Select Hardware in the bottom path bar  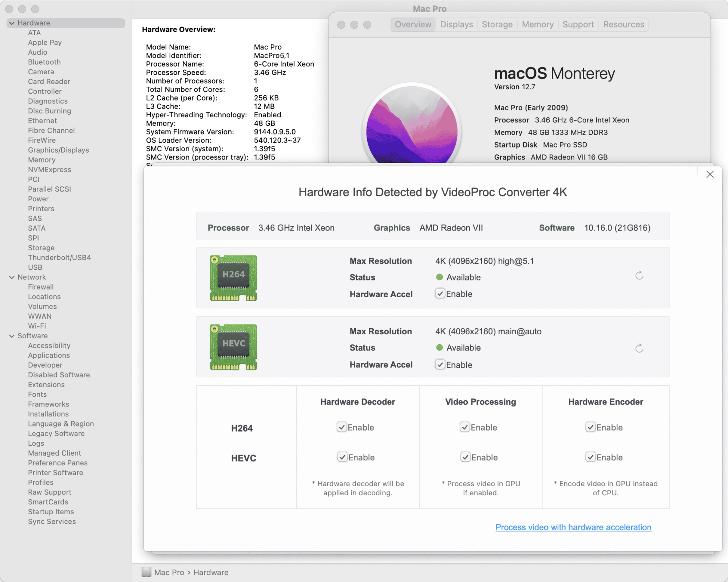[x=211, y=572]
